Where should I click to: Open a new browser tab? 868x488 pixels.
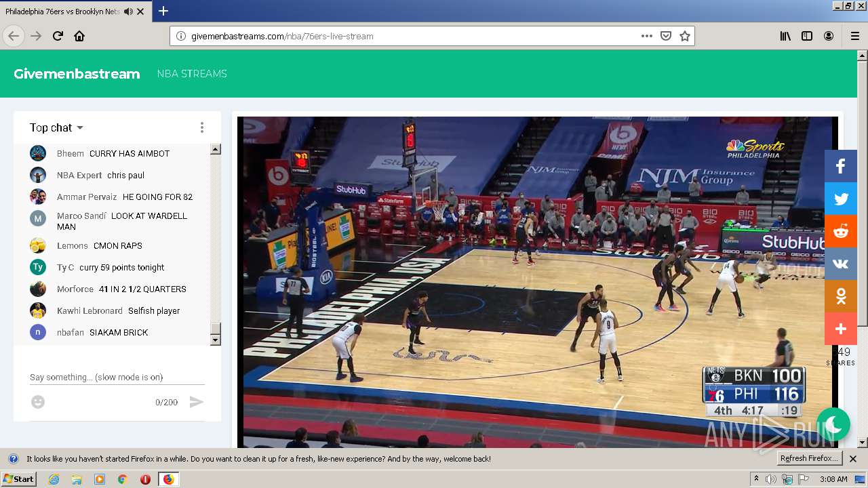point(163,11)
